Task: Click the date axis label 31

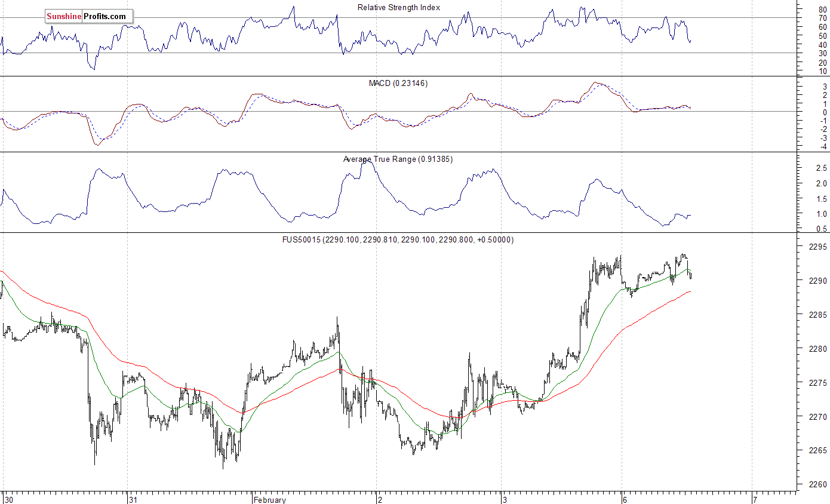Action: 134,500
